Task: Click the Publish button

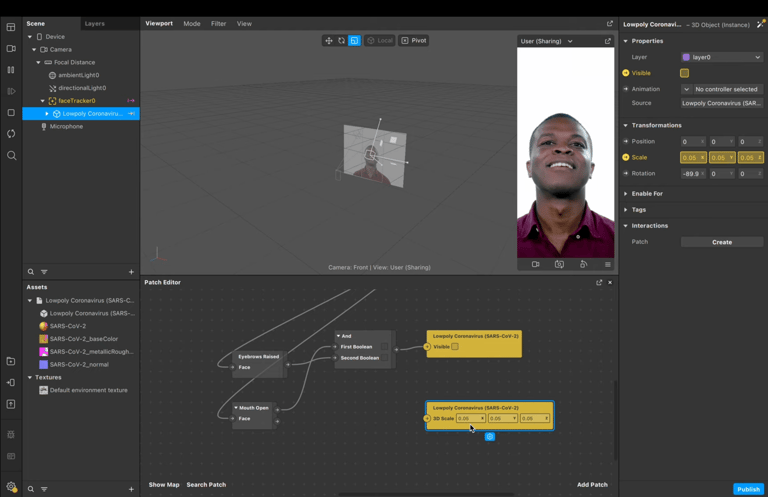Action: 748,489
